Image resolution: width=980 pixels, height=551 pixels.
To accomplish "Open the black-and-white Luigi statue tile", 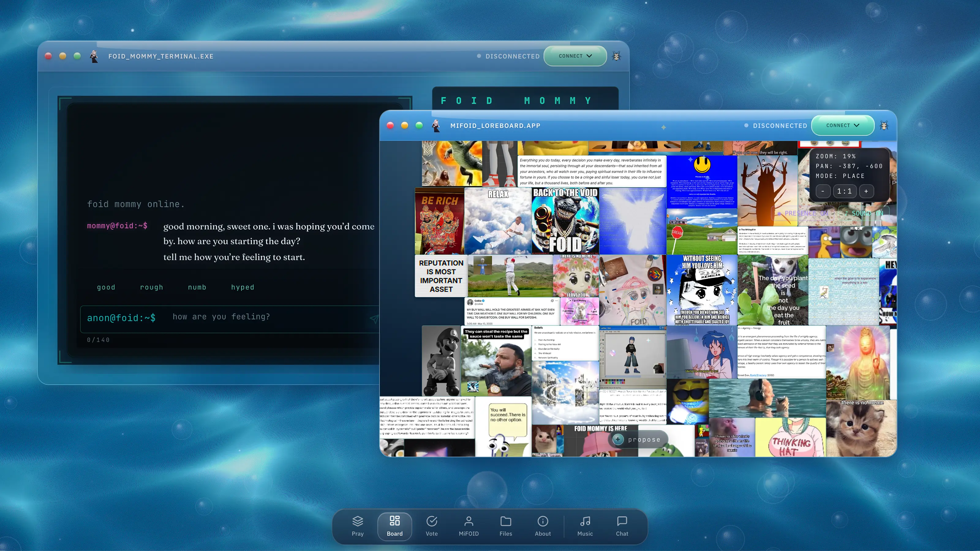I will [x=441, y=361].
